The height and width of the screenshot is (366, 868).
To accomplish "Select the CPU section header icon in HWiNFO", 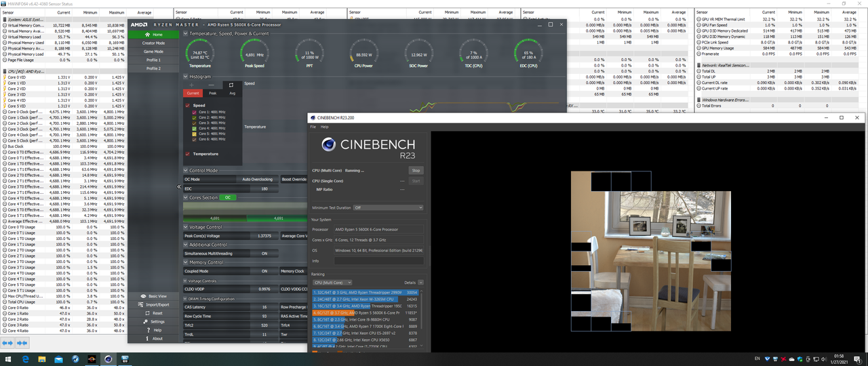I will [4, 71].
